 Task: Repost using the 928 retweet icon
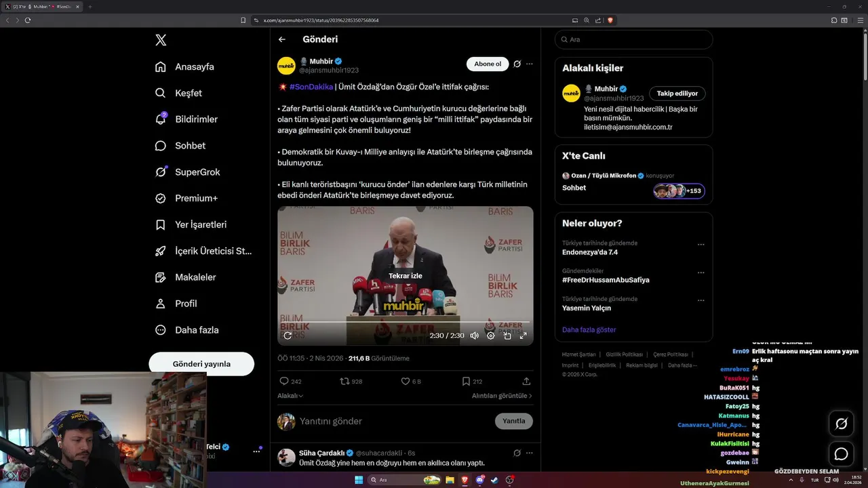(x=351, y=382)
